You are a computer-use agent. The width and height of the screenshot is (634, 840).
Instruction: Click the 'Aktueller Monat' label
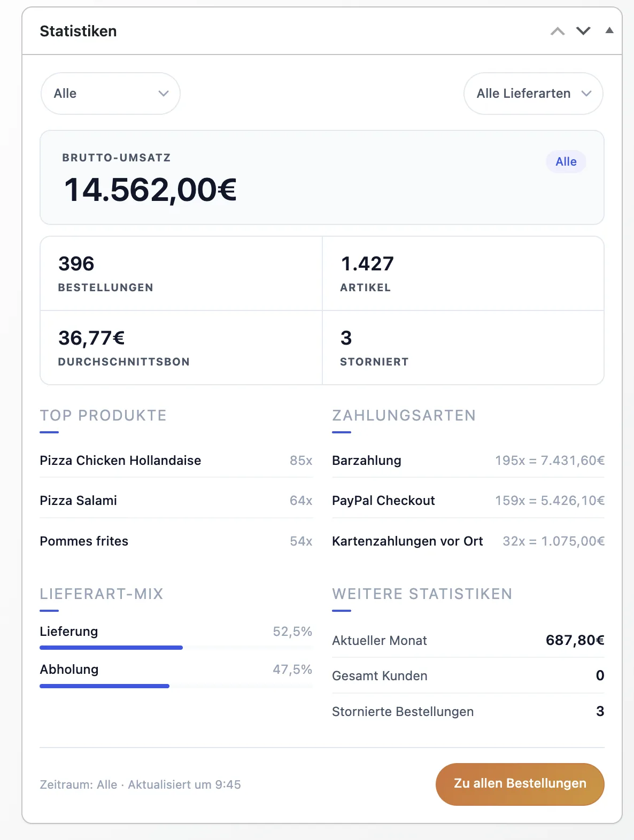point(380,641)
